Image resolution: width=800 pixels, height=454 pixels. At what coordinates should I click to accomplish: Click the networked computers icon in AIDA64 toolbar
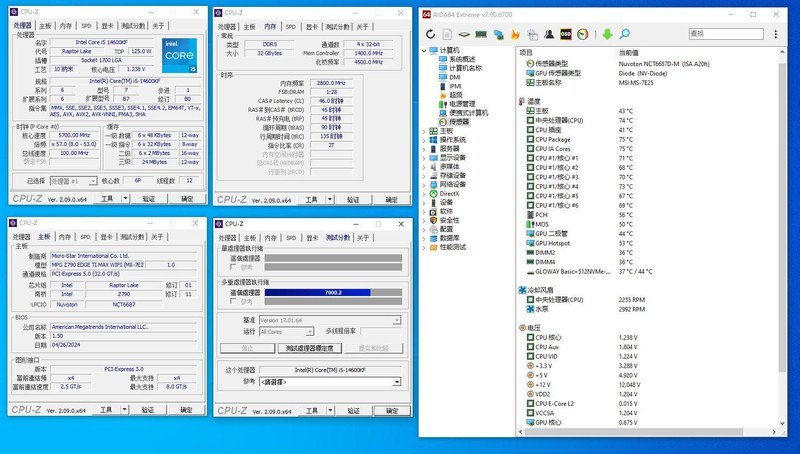click(498, 34)
